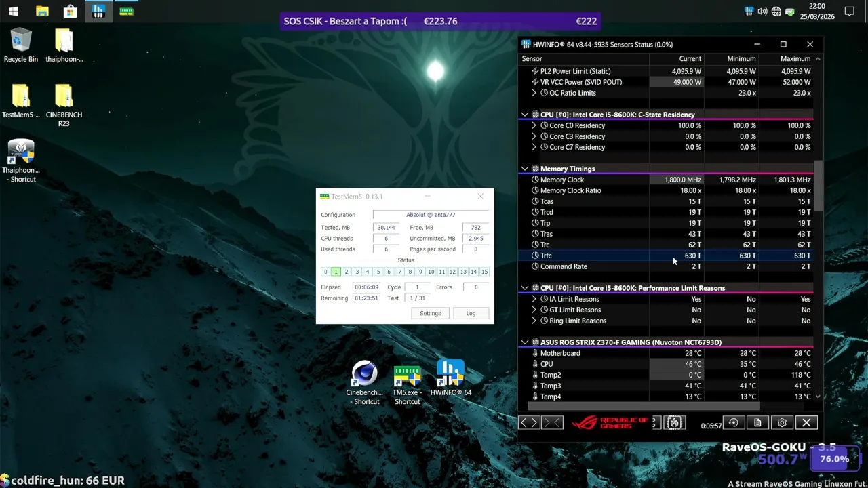Select the Cinebench Shortcut desktop icon
This screenshot has height=488, width=868.
point(364,383)
